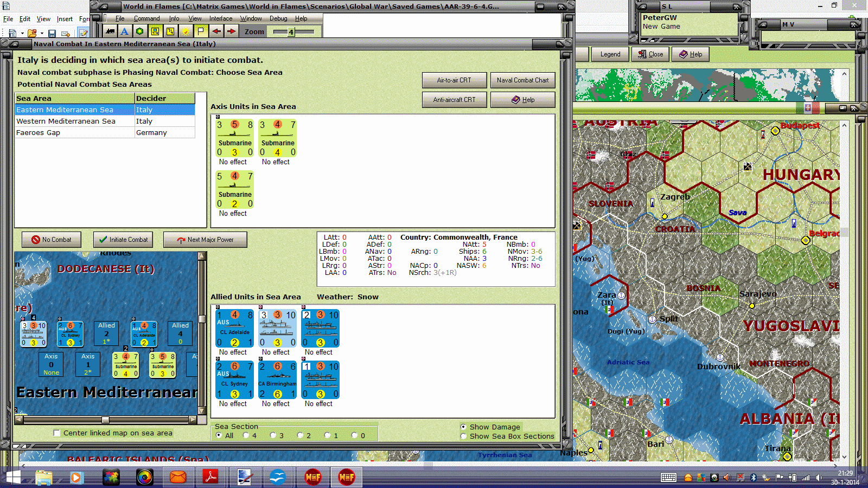Select the All sea section radio
This screenshot has height=488, width=868.
point(219,435)
